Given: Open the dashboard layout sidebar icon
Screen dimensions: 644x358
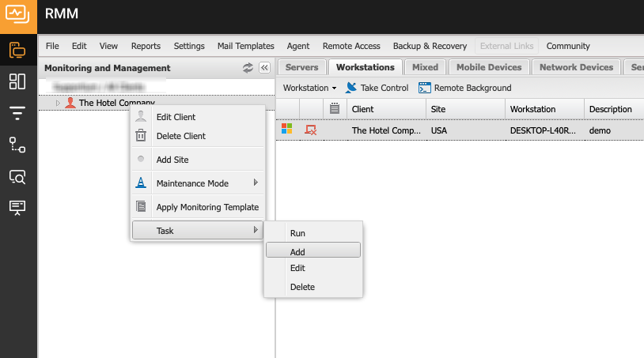Looking at the screenshot, I should pos(17,81).
